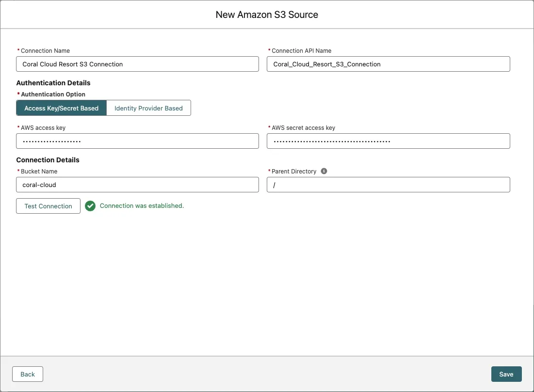
Task: Select Access Key/Secret Based authentication
Action: (62, 108)
